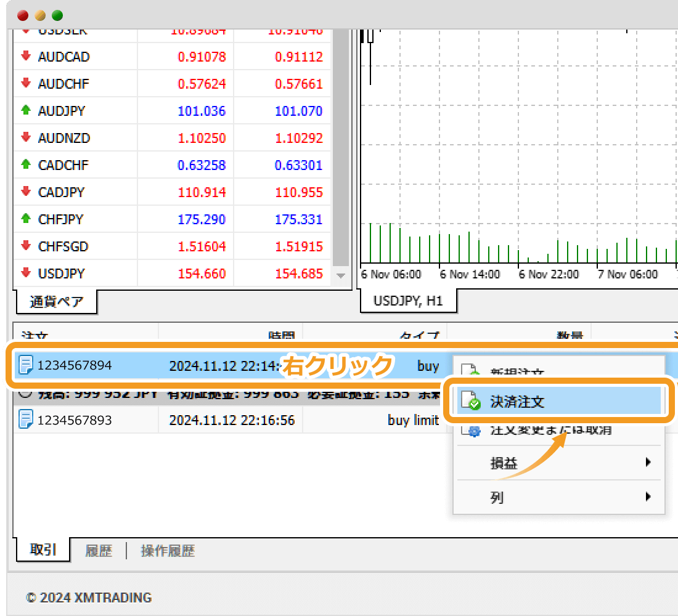Select the AUDCHF symbol name
Viewport: 678px width, 616px height.
(x=63, y=83)
